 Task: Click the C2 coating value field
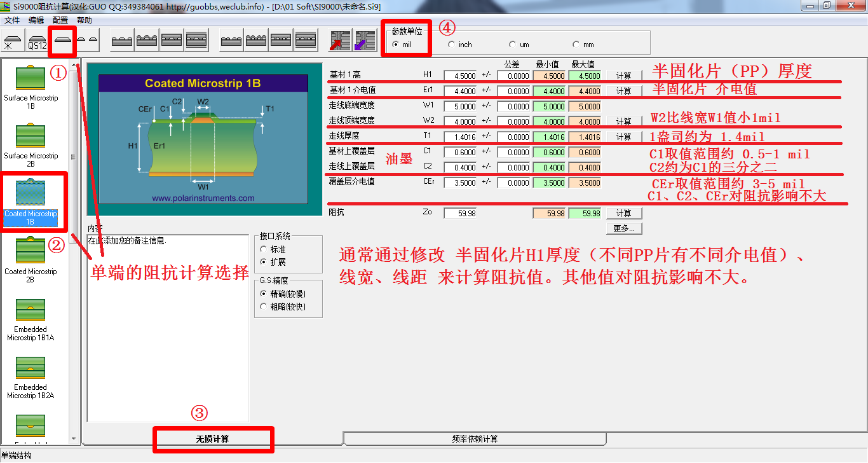pyautogui.click(x=461, y=167)
